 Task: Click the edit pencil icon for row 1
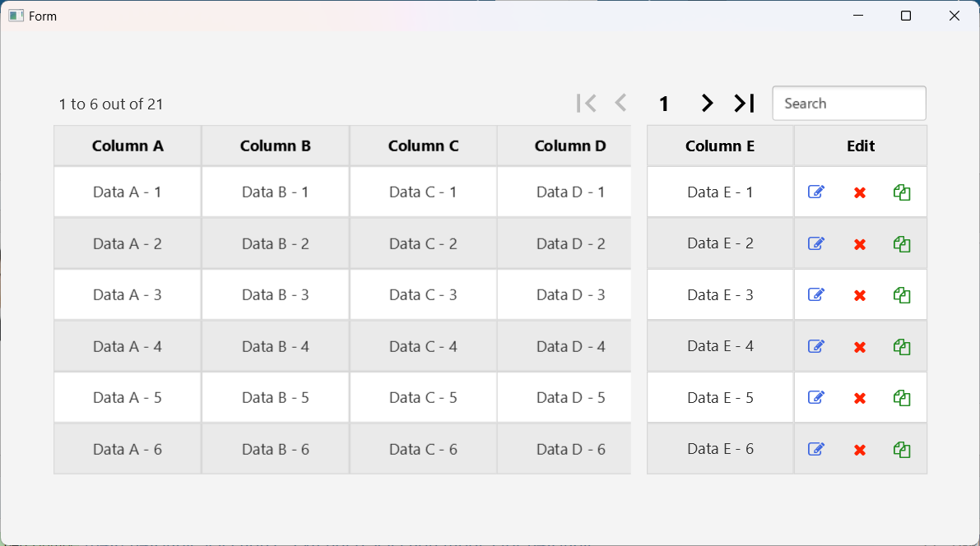816,192
